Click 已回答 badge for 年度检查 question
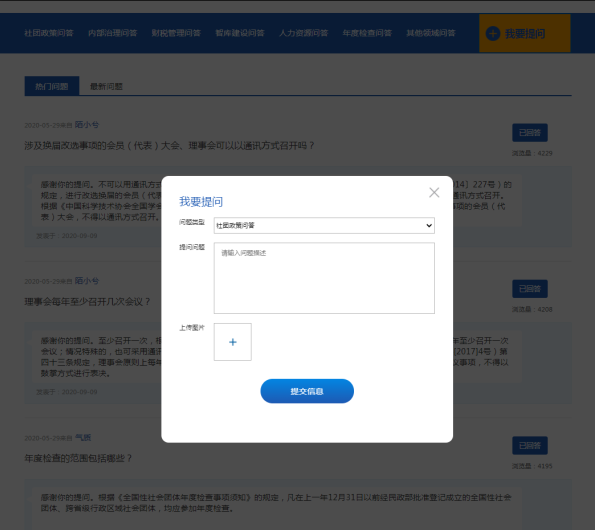The width and height of the screenshot is (595, 530). 530,445
